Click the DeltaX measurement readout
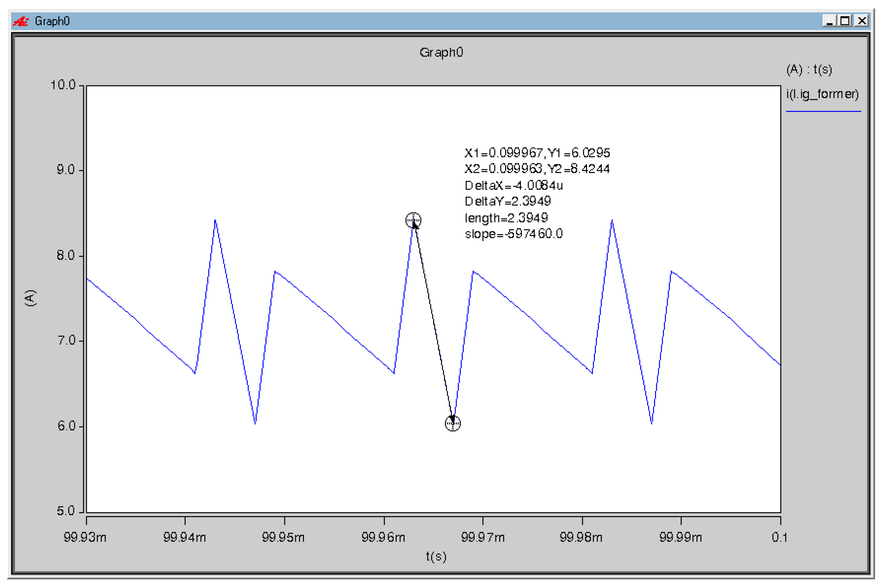The image size is (884, 588). click(x=513, y=185)
